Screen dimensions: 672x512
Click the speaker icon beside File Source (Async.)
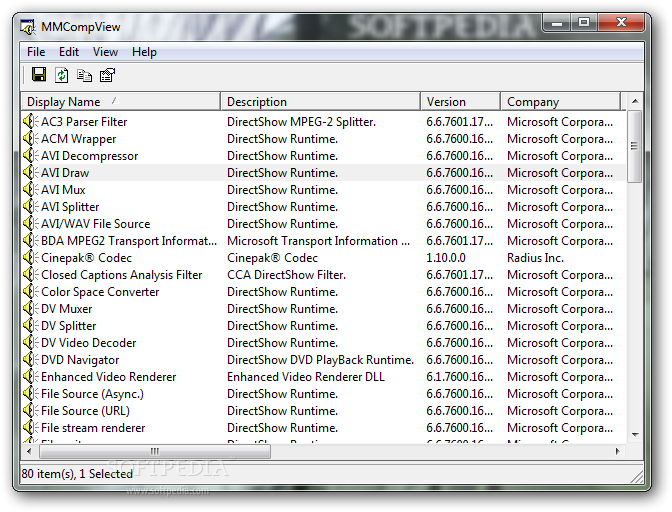coord(31,394)
